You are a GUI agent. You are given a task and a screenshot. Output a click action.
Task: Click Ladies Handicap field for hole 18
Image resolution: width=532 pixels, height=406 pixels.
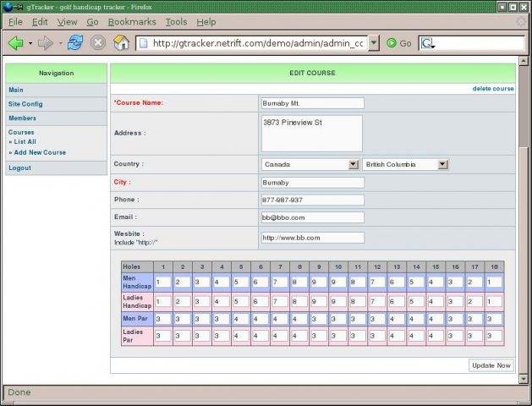tap(494, 301)
